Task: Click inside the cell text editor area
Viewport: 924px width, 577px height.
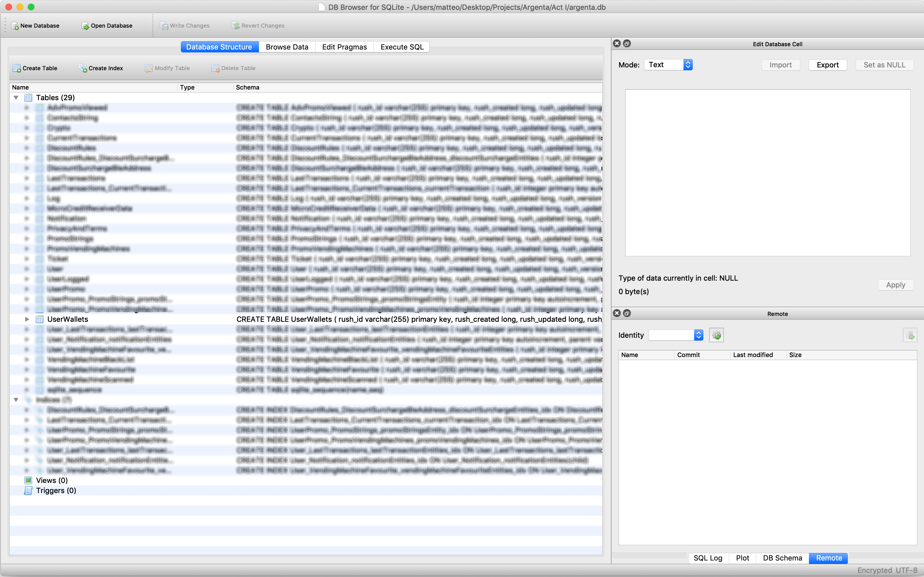Action: (767, 173)
